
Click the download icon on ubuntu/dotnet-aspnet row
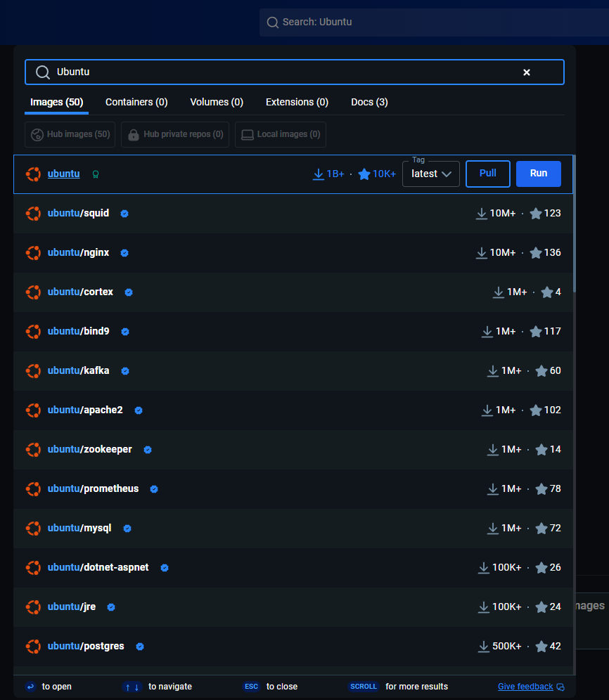(483, 567)
